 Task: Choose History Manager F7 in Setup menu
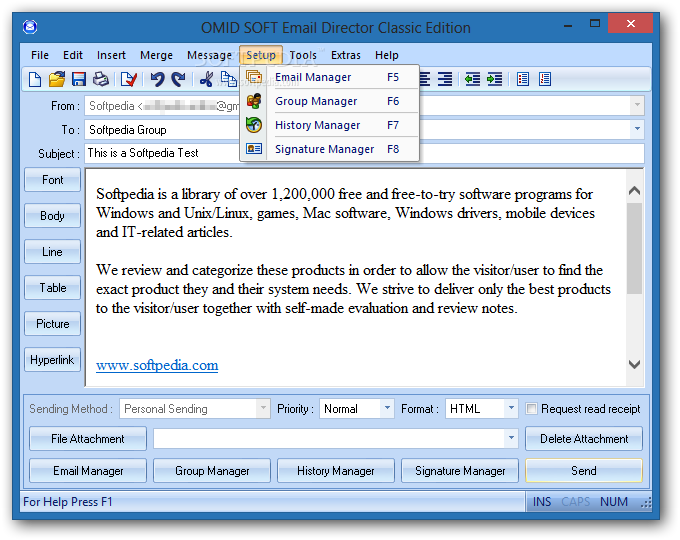coord(330,125)
